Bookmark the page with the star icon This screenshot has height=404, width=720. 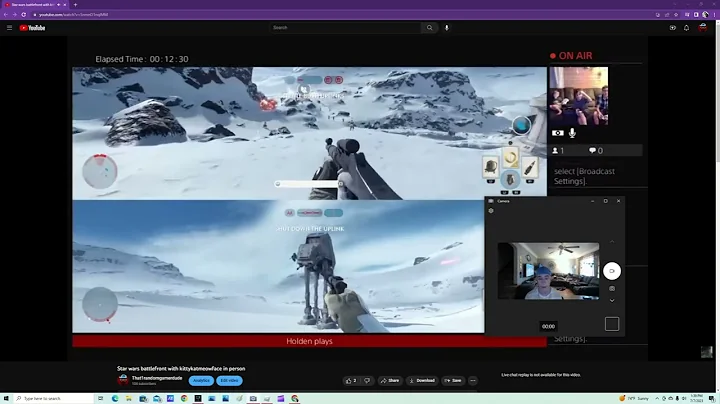click(676, 15)
